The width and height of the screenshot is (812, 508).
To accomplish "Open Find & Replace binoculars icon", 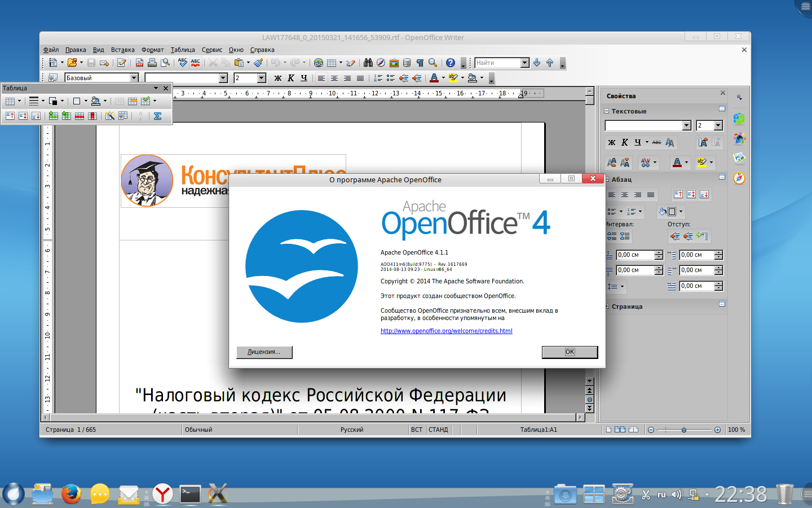I will 368,63.
